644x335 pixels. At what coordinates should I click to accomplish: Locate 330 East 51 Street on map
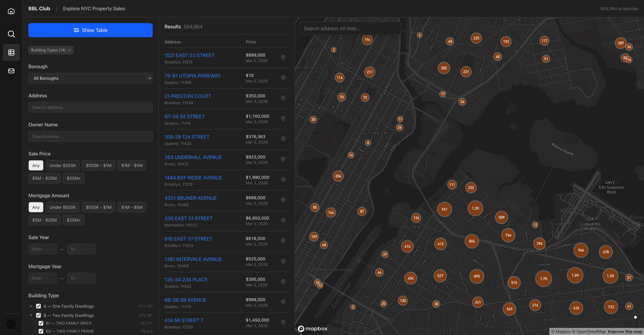[x=283, y=220]
